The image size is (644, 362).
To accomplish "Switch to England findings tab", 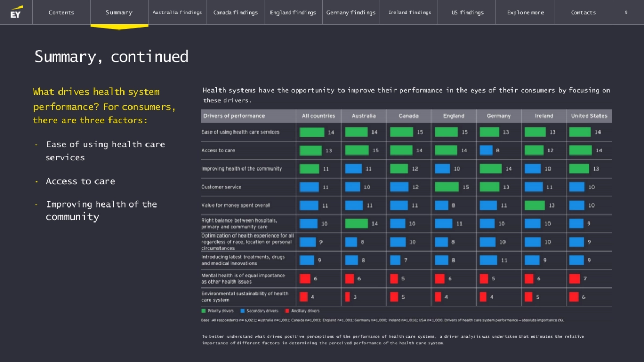I will pos(293,12).
